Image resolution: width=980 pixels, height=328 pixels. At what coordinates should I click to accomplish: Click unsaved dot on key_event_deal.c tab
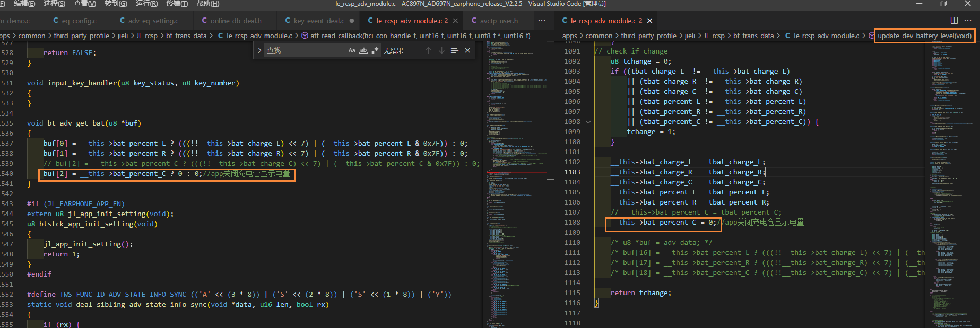(x=351, y=21)
